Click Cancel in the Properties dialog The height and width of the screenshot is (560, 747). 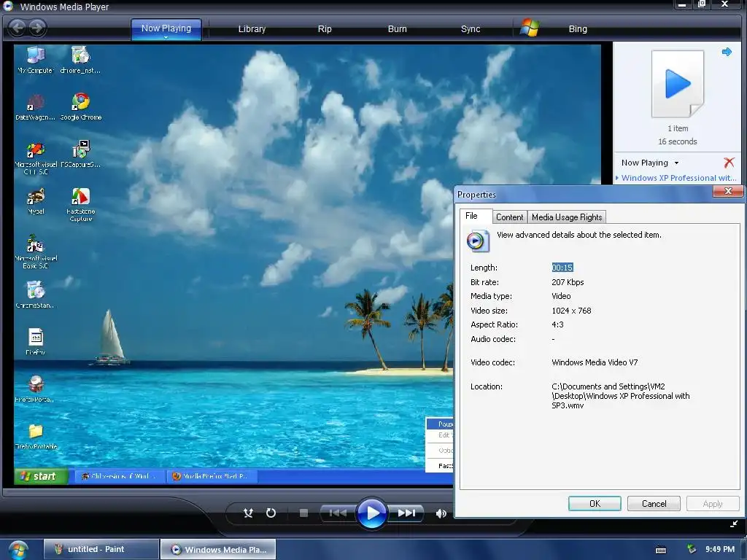[x=654, y=504]
